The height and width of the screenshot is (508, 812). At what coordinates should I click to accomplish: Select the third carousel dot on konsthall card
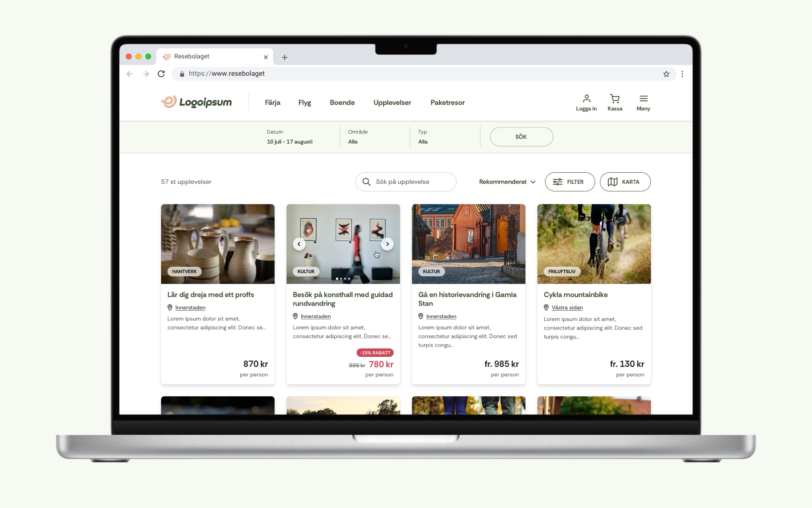[x=346, y=279]
